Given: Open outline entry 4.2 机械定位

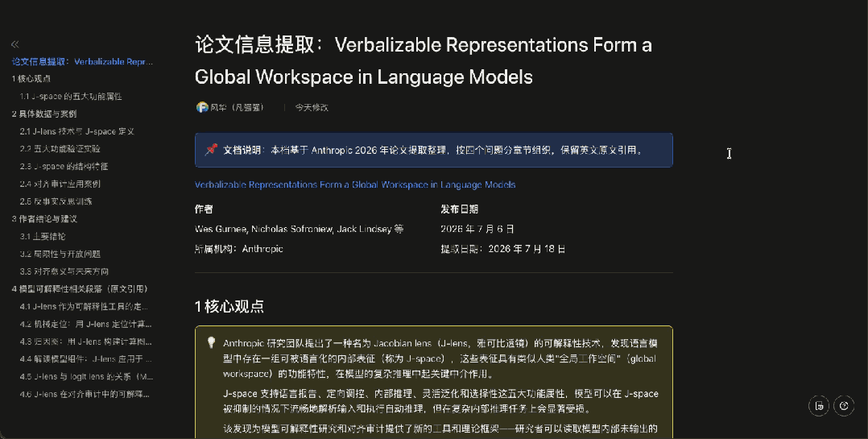Looking at the screenshot, I should tap(85, 324).
